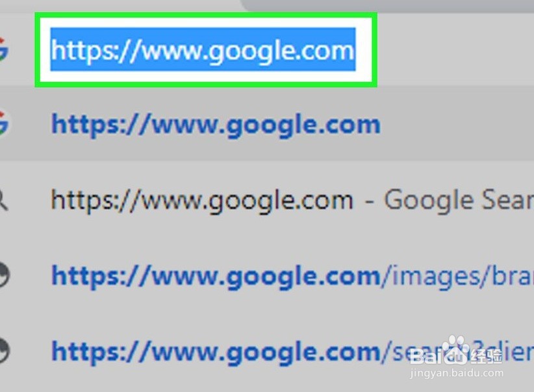Click the globe icon beside the search?clien suggestion

click(4, 350)
